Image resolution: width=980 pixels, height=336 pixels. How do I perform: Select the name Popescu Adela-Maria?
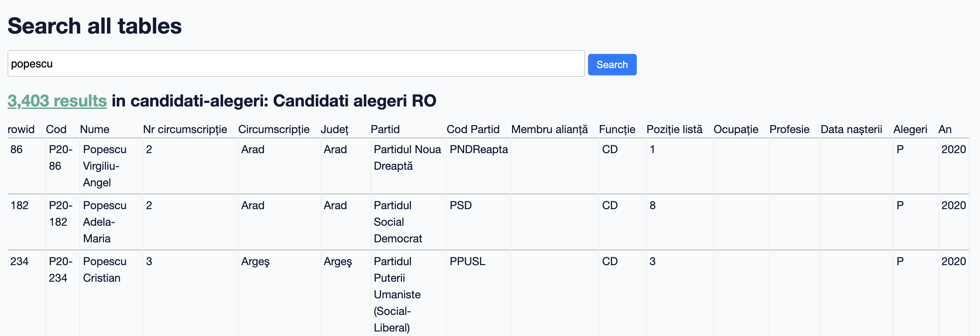(105, 222)
